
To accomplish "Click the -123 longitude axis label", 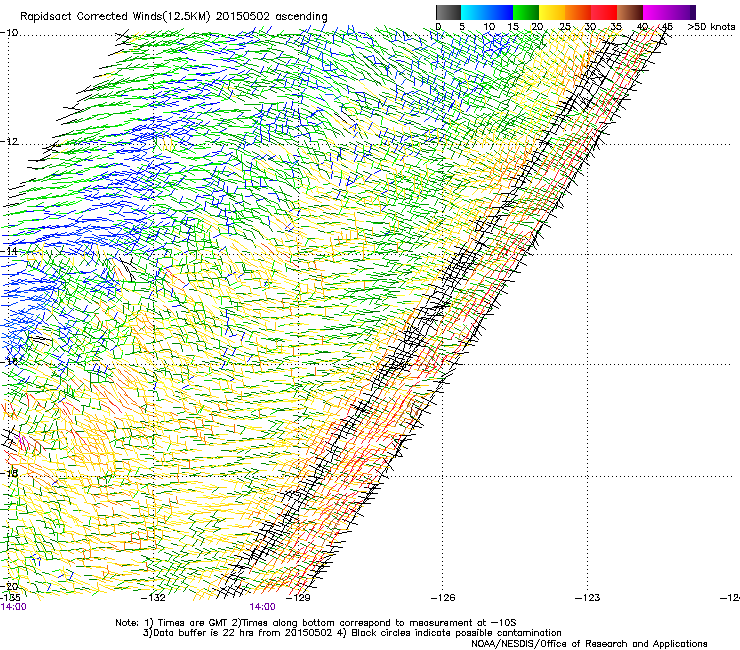I will tap(588, 598).
